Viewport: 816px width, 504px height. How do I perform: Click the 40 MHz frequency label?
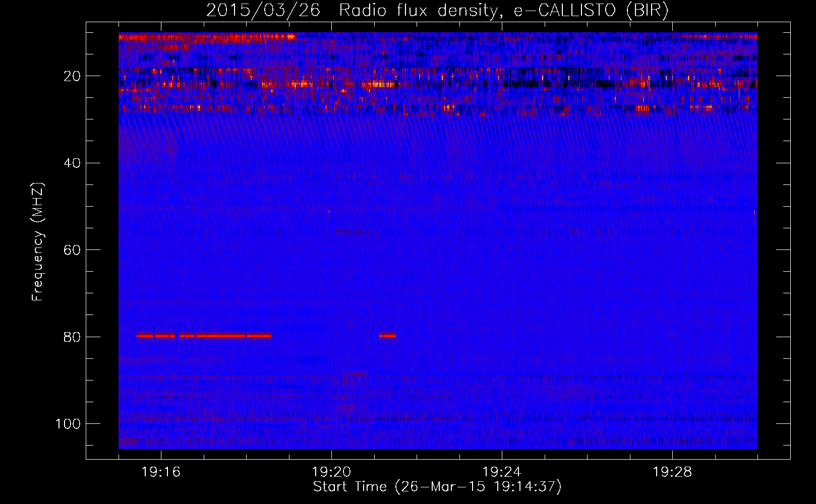point(72,163)
